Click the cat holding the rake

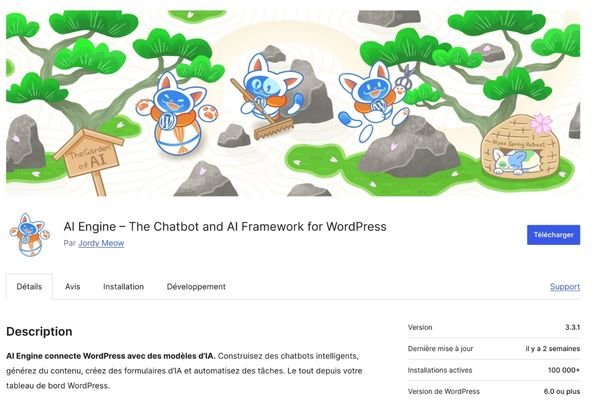point(268,90)
